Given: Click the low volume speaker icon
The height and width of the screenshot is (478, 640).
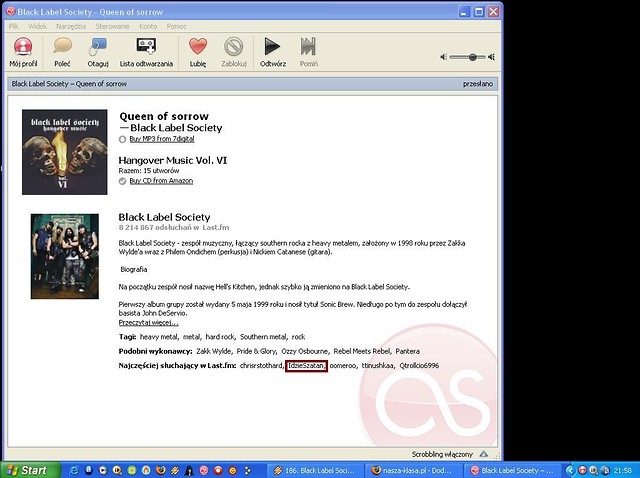Looking at the screenshot, I should [444, 57].
